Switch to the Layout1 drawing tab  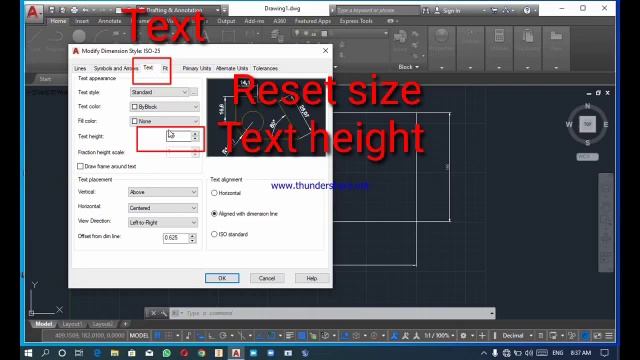pyautogui.click(x=72, y=324)
